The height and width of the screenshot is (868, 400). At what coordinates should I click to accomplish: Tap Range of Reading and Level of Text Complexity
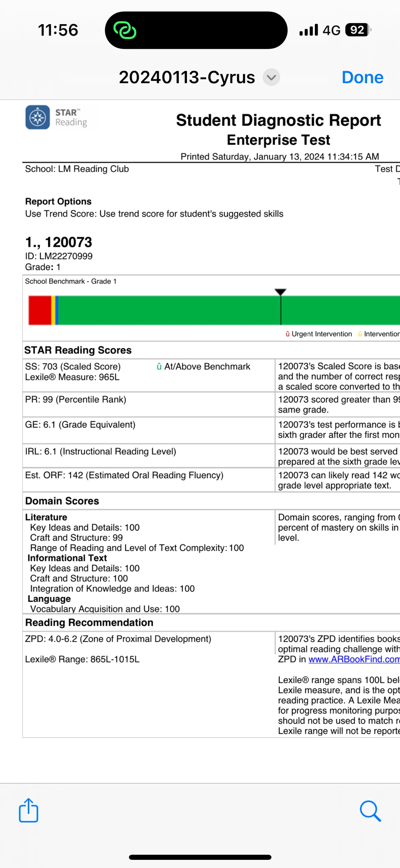pos(137,548)
